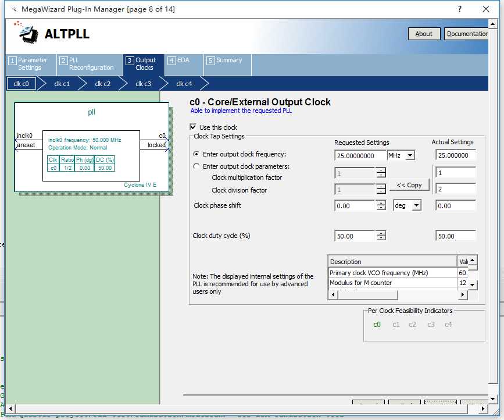
Task: Toggle the 'Use this clock' checkbox
Action: pos(193,127)
